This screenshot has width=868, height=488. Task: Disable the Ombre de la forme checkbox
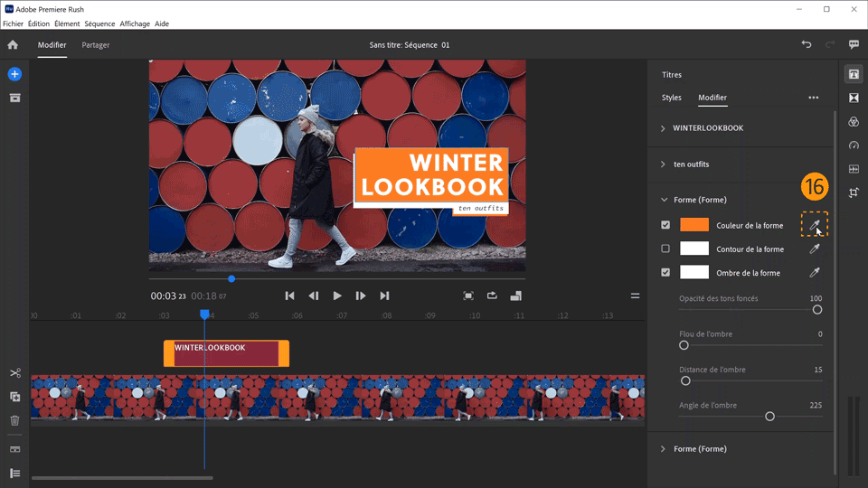pos(665,272)
